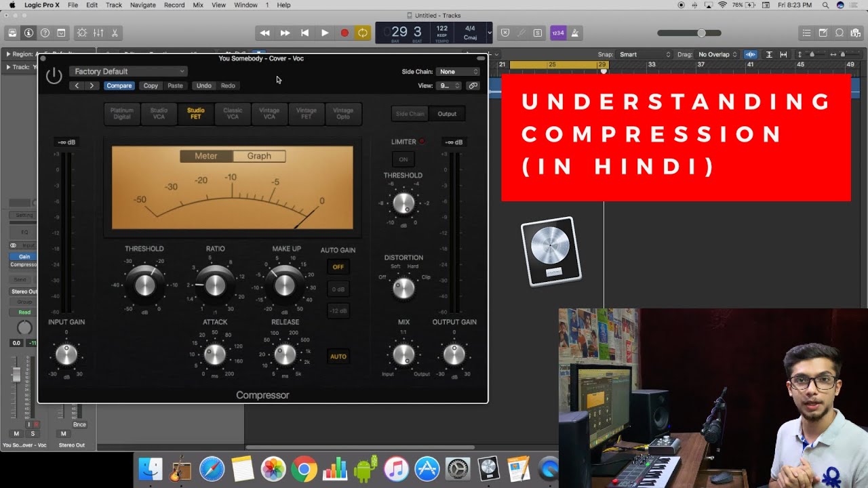Switch to the Graph view tab
The image size is (868, 488).
point(259,156)
